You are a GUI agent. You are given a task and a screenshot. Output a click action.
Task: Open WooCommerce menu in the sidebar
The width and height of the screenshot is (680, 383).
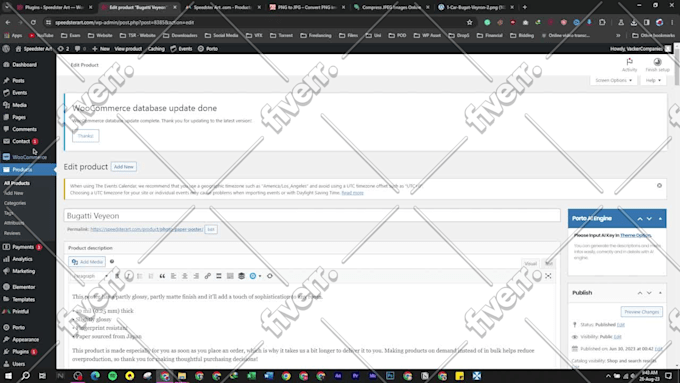point(29,157)
